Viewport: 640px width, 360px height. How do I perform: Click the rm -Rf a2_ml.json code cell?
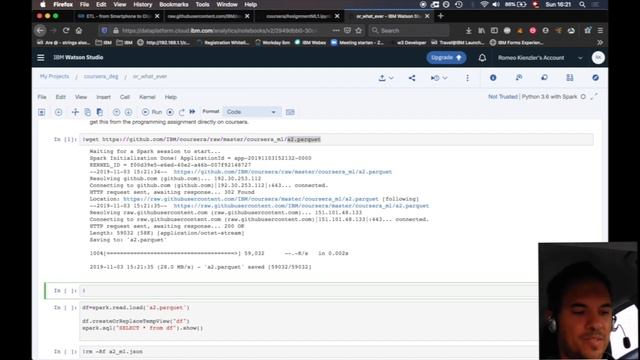(x=309, y=351)
